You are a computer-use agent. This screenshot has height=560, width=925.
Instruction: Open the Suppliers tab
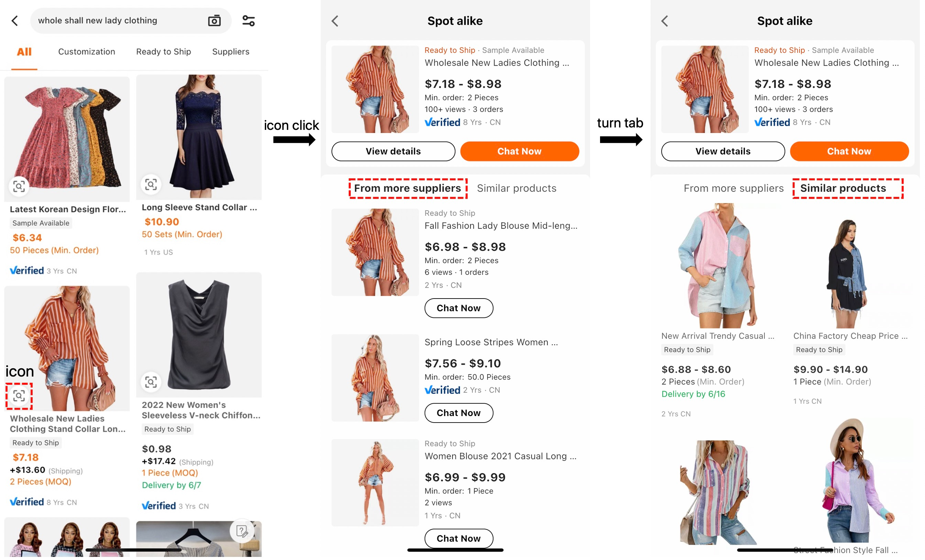click(x=230, y=52)
